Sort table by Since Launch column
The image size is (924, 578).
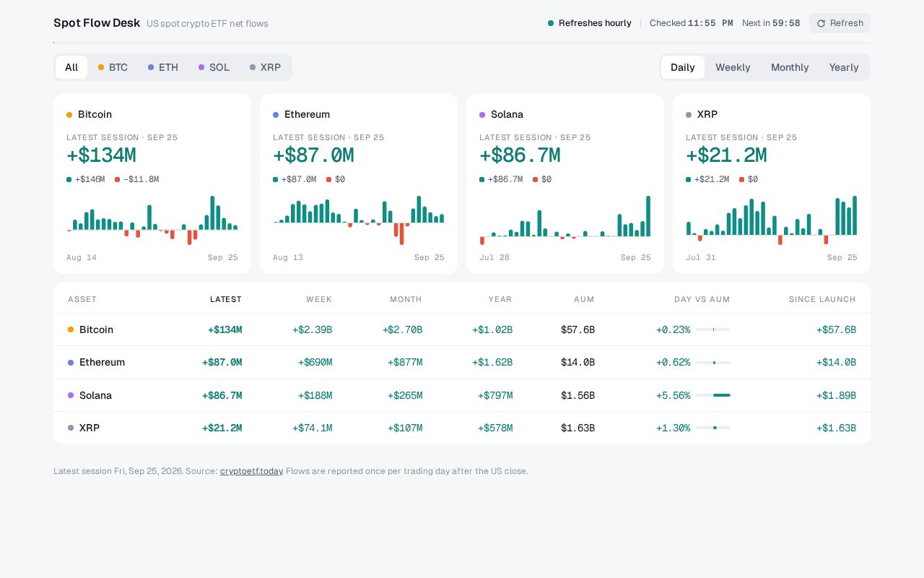coord(822,299)
